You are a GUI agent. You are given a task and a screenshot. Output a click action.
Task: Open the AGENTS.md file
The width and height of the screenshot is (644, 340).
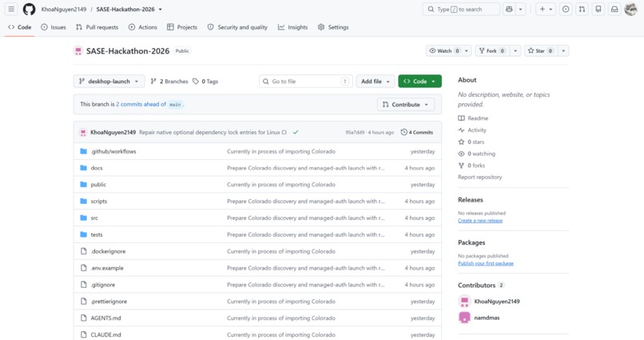(105, 318)
